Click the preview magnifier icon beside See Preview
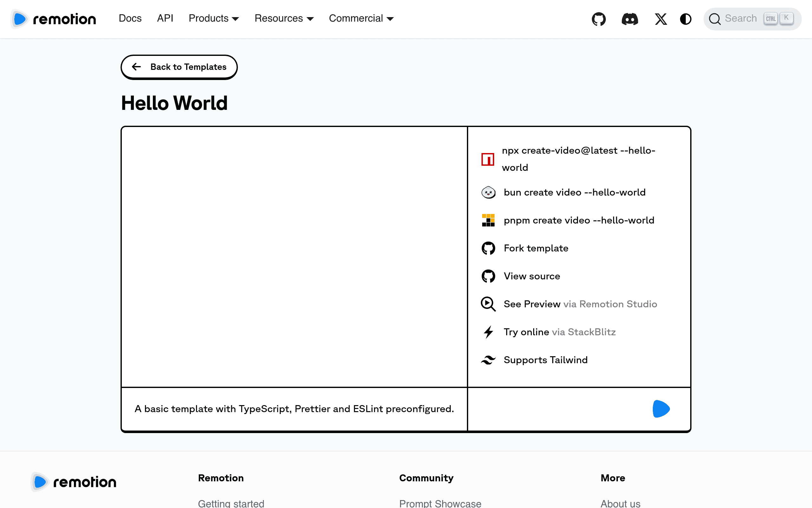The height and width of the screenshot is (508, 812). click(488, 304)
